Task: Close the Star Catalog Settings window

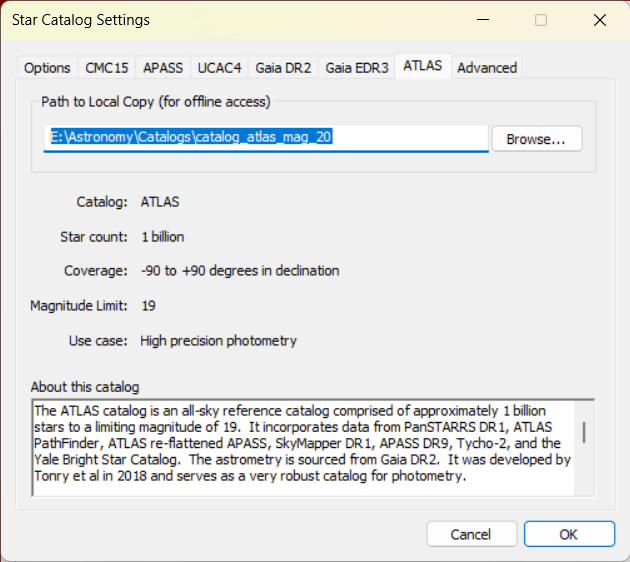Action: [600, 20]
